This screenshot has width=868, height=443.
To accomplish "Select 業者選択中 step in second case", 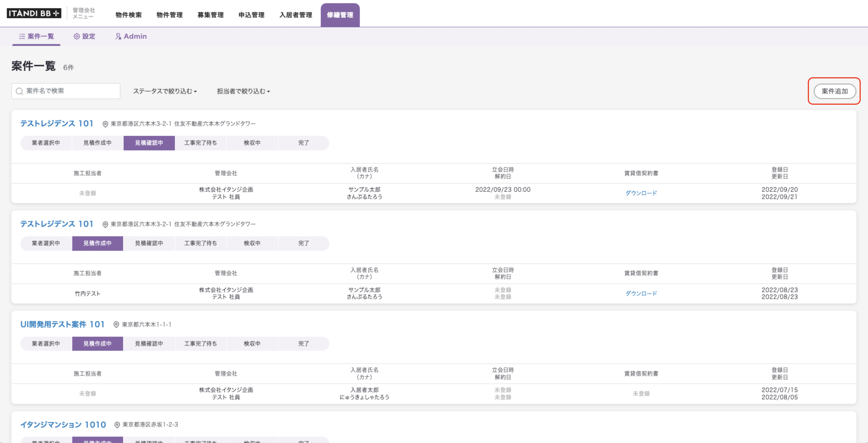I will (x=46, y=243).
